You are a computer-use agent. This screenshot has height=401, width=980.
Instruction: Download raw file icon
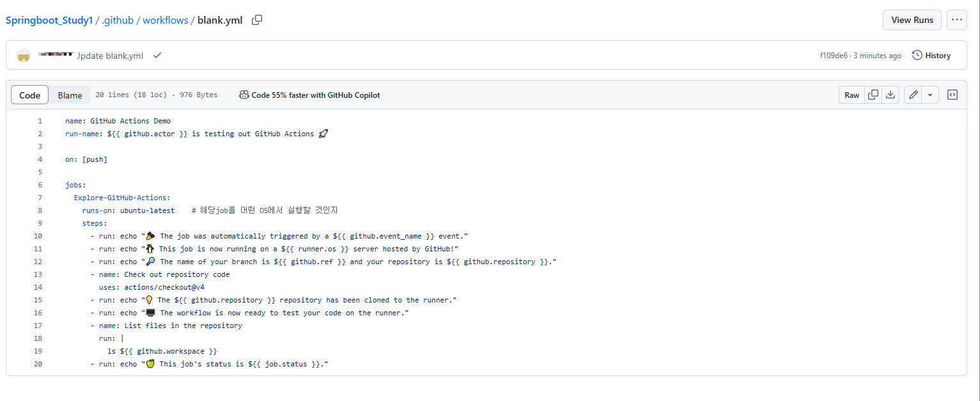coord(890,95)
